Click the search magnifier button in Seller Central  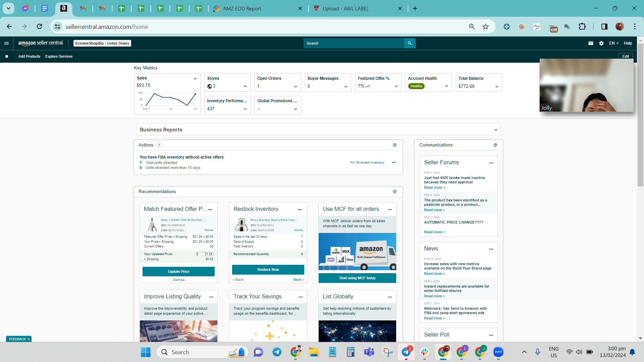pos(410,43)
